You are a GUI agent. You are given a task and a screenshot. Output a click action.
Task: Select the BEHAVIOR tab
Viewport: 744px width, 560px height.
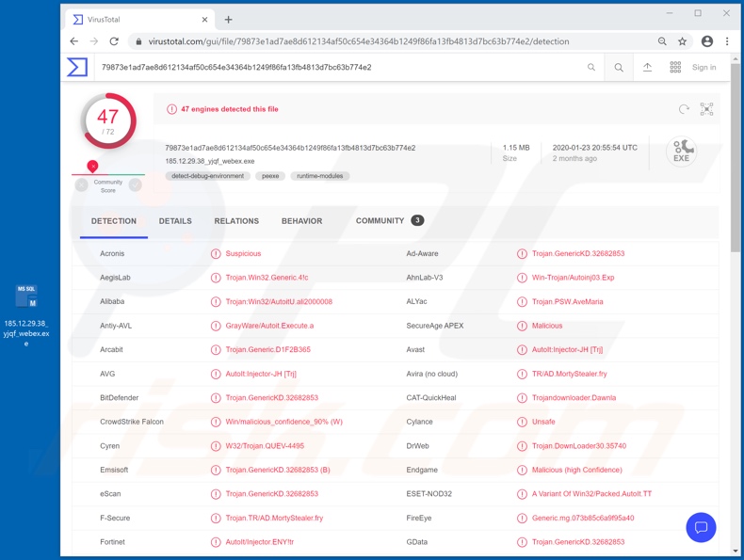coord(301,221)
